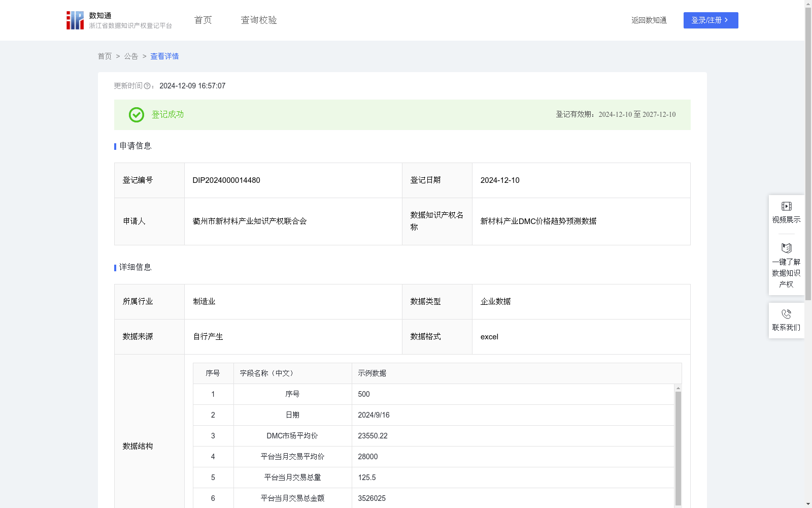Click sample value 500 in row 1
The image size is (812, 508).
(x=364, y=394)
